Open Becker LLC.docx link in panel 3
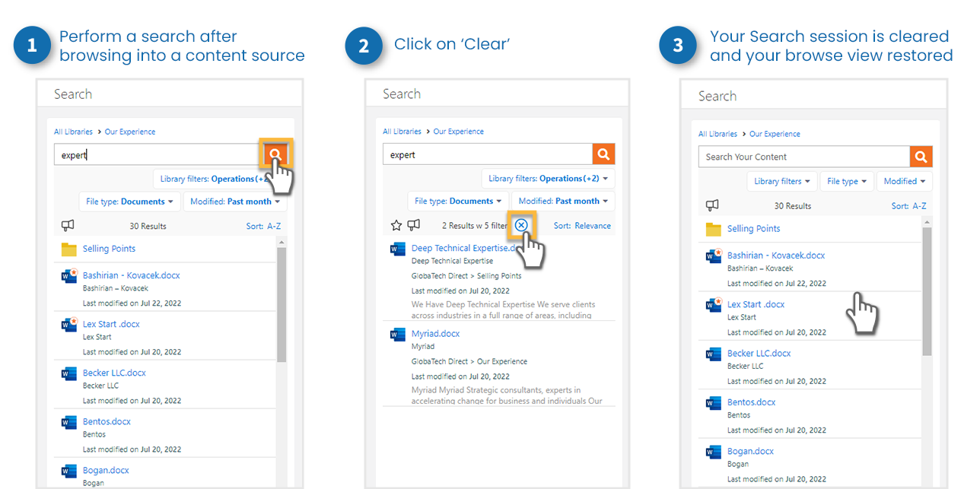 [759, 353]
